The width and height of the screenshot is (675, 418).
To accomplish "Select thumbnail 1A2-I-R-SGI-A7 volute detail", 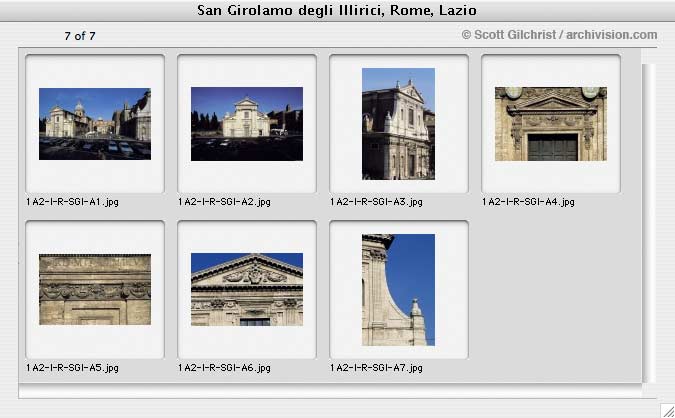I will coord(398,290).
